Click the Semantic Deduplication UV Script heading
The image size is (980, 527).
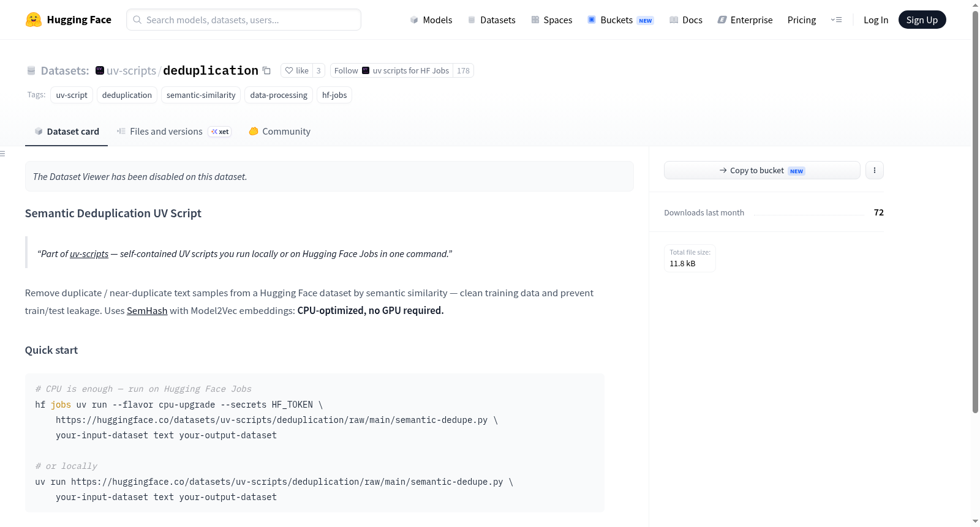point(113,213)
